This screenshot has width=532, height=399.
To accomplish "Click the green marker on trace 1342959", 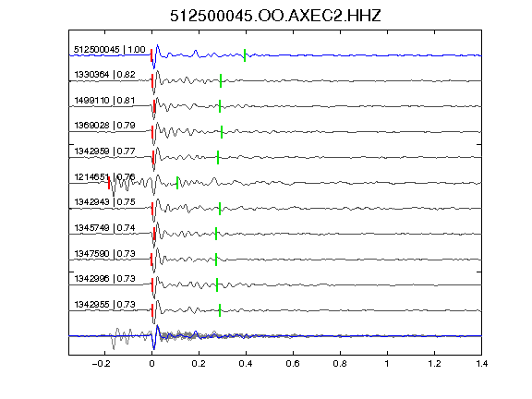I will pos(218,157).
